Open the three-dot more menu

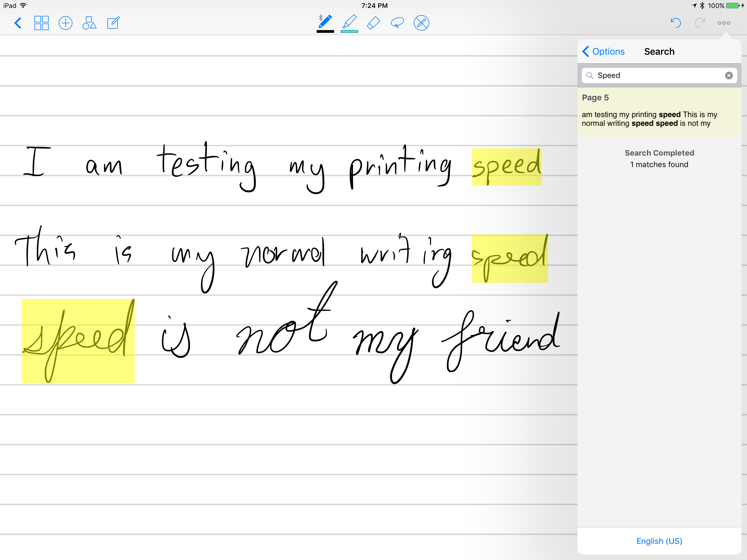point(724,23)
